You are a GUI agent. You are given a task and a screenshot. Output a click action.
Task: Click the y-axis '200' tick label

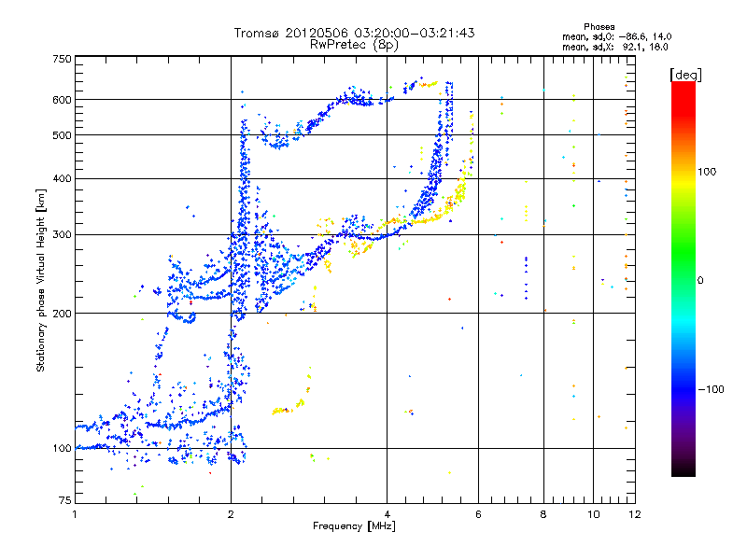point(63,314)
